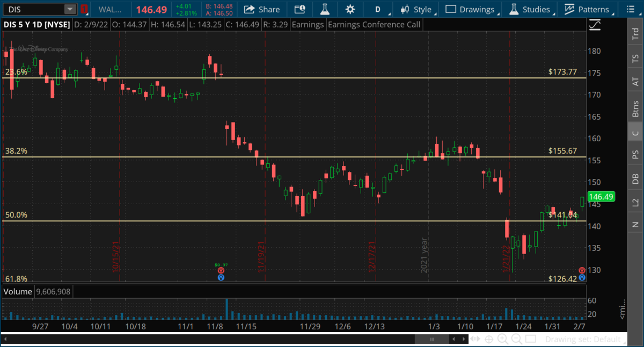Change the D aggregation period
Viewport: 644px width, 347px height.
[x=378, y=9]
